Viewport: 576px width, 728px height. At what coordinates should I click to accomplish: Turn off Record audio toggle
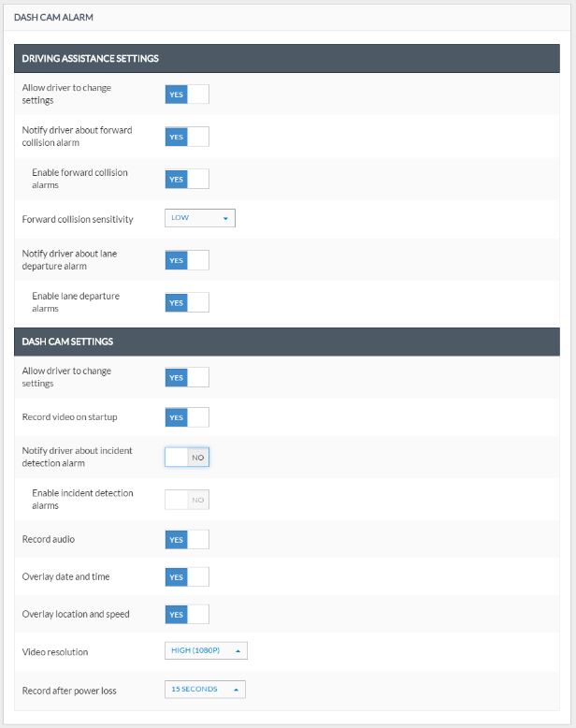pos(187,540)
